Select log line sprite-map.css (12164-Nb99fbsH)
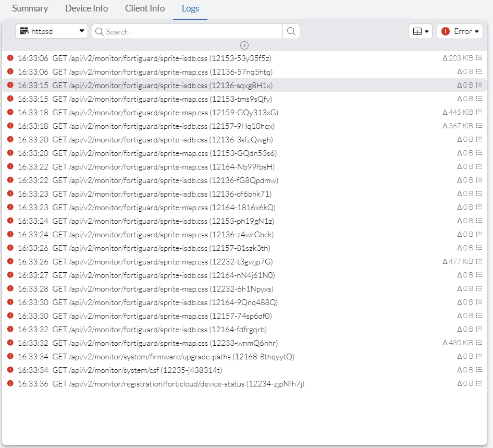The height and width of the screenshot is (448, 493). (244, 166)
